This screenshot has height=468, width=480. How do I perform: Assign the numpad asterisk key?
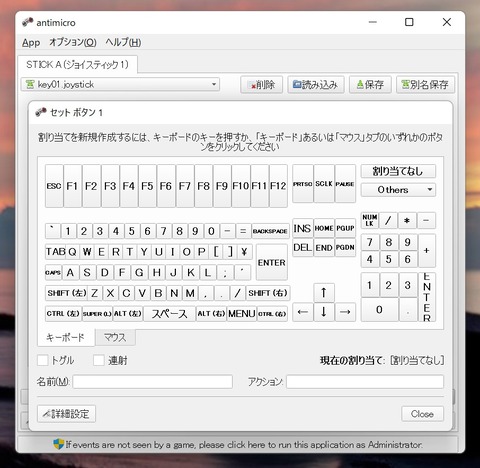tap(407, 220)
